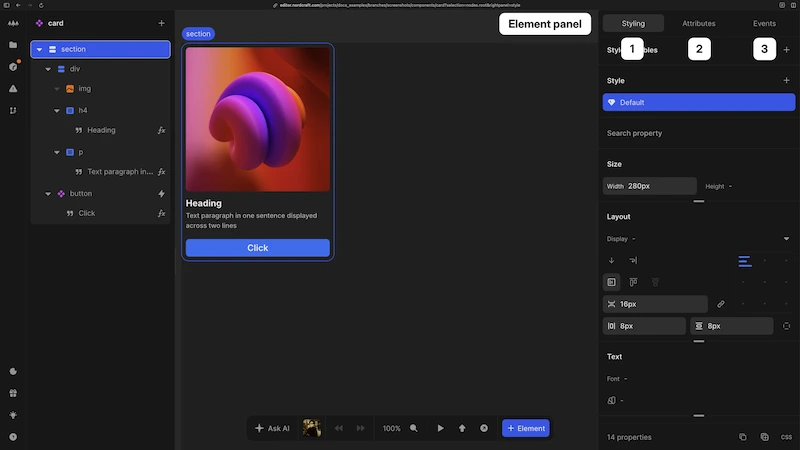This screenshot has width=800, height=450.
Task: Click the blue + Element button
Action: pyautogui.click(x=526, y=428)
